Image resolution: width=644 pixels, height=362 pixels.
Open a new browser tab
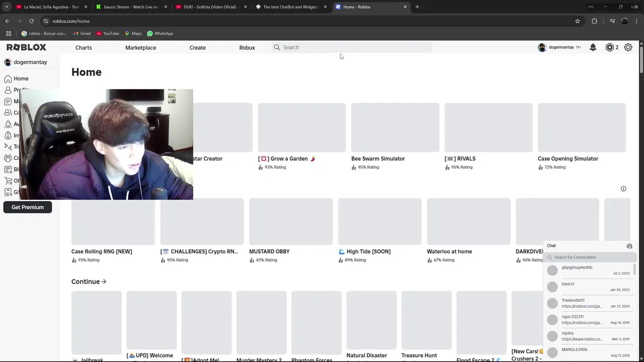417,7
